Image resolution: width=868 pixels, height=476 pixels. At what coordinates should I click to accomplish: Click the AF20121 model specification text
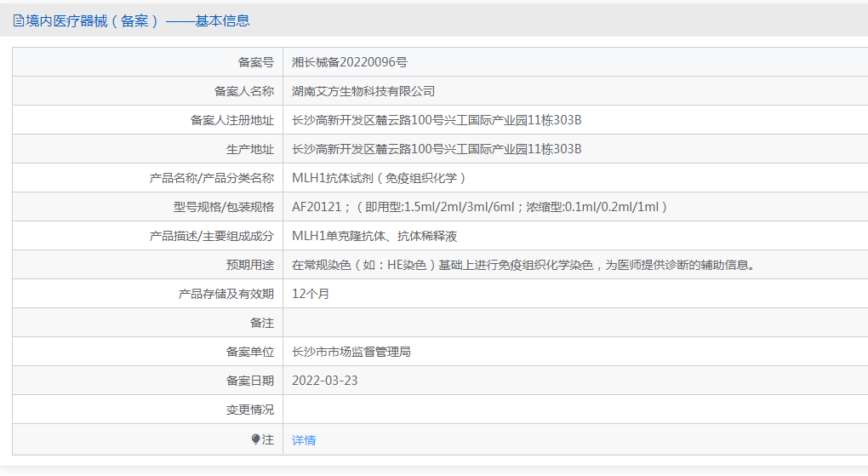coord(480,207)
